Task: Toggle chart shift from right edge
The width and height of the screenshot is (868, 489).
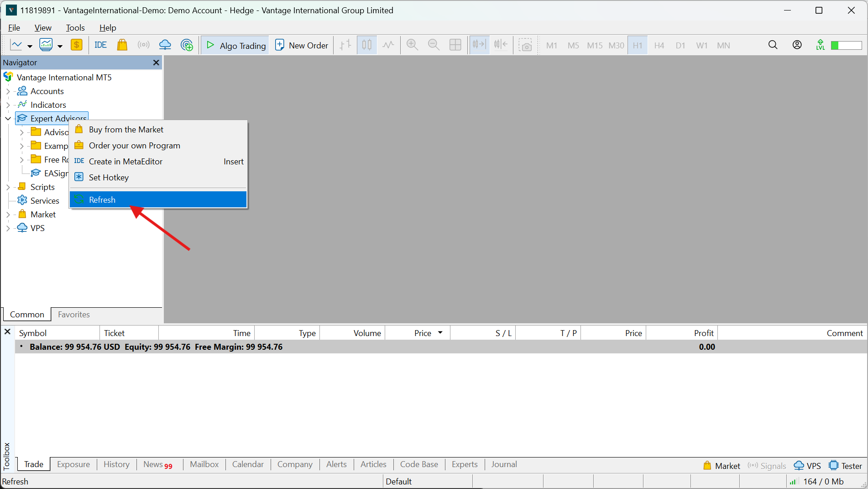Action: tap(501, 45)
